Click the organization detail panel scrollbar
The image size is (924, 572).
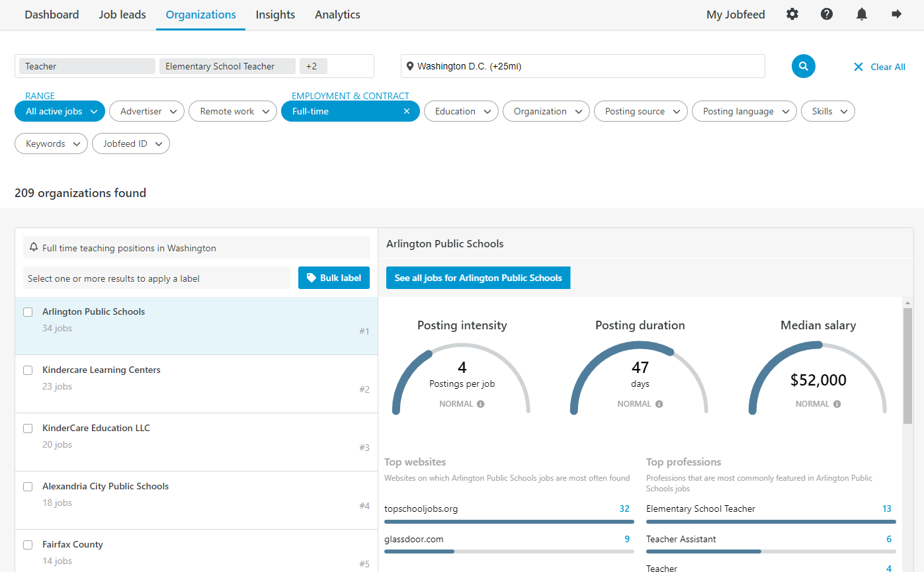click(x=907, y=366)
